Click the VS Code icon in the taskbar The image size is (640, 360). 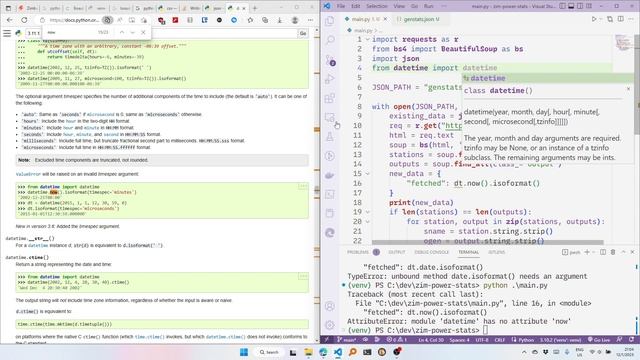(x=338, y=352)
